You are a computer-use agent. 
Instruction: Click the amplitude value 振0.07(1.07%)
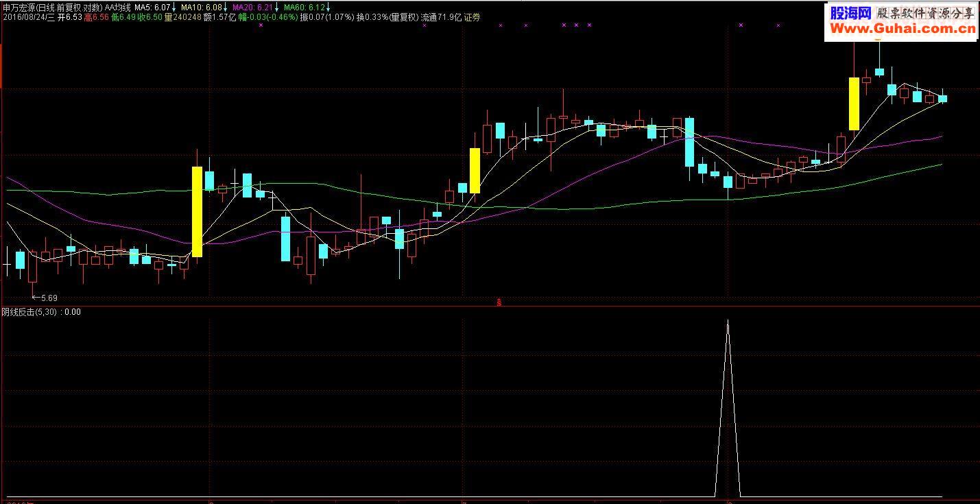[x=326, y=17]
